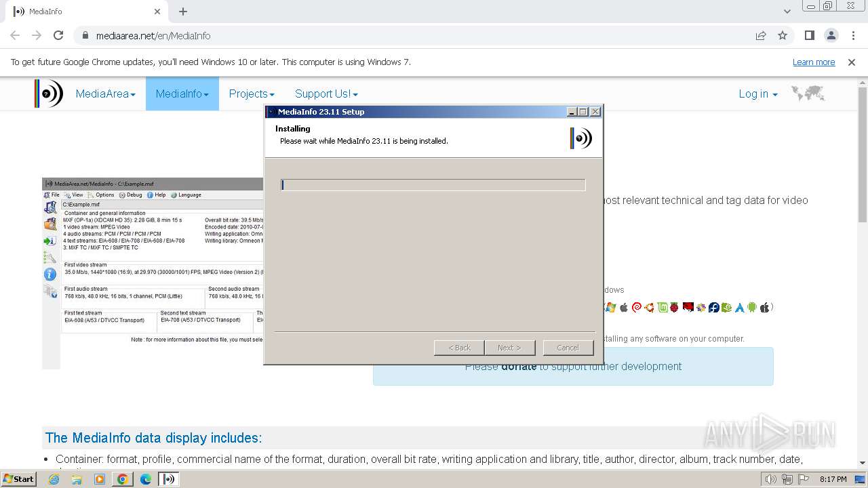Click the 8:17 PM taskbar clock
868x488 pixels.
(833, 479)
